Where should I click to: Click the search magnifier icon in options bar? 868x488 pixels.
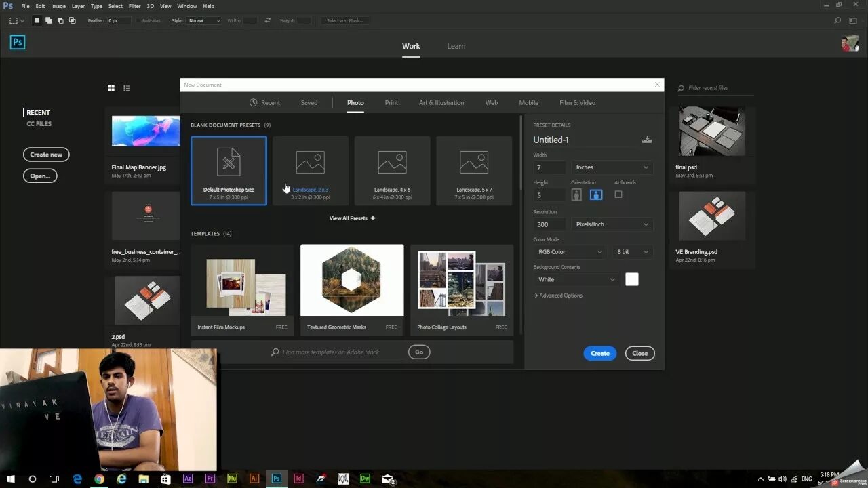pyautogui.click(x=838, y=20)
